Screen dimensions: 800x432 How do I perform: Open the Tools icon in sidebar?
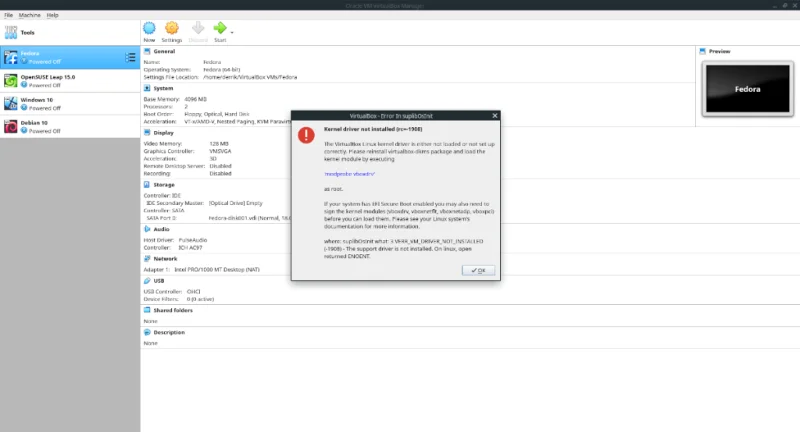click(x=11, y=32)
